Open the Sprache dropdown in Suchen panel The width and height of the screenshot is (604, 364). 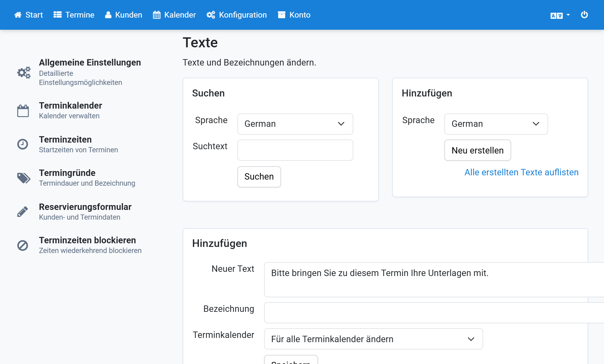(295, 124)
